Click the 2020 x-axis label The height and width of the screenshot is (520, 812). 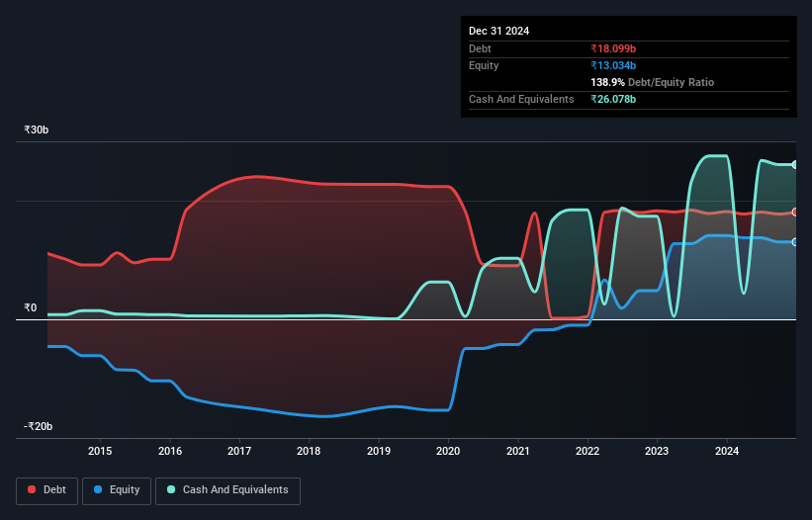448,451
